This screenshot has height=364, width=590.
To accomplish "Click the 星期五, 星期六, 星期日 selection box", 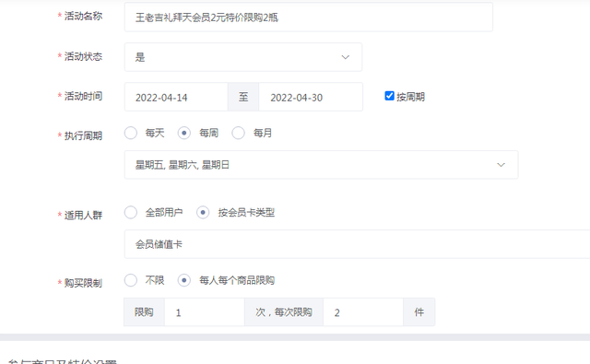I will pos(322,165).
